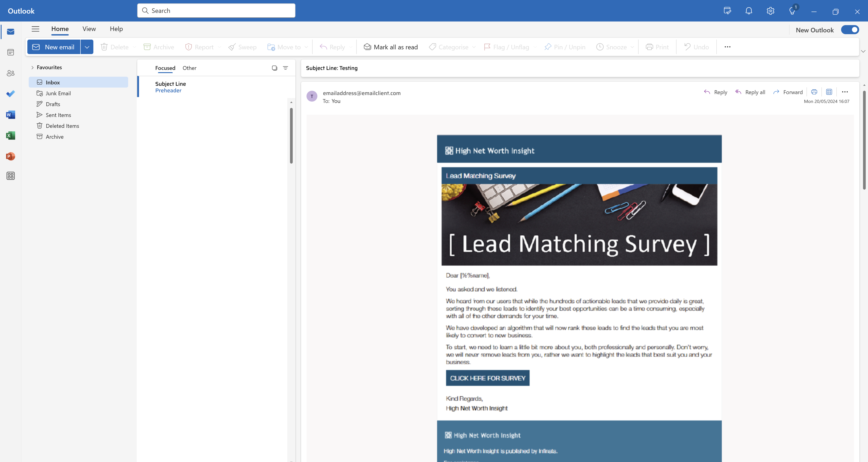This screenshot has width=868, height=462.
Task: Click Mark all as read
Action: [x=391, y=47]
